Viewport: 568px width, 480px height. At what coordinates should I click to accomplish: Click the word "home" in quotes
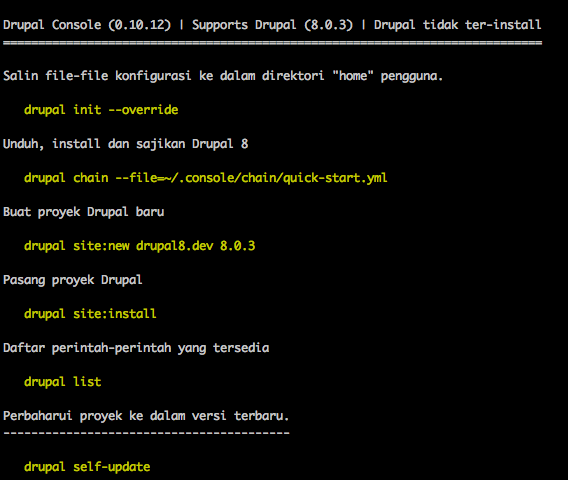pyautogui.click(x=353, y=76)
